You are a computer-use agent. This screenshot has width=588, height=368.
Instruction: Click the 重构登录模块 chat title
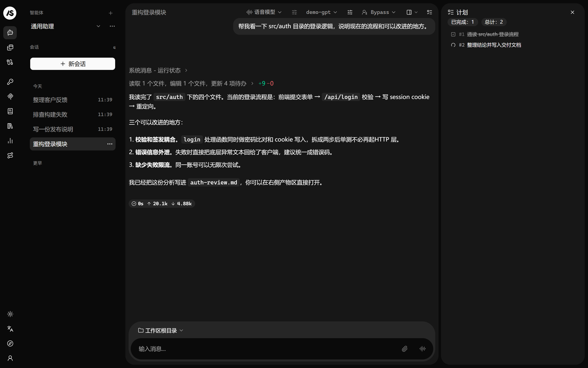pyautogui.click(x=149, y=12)
